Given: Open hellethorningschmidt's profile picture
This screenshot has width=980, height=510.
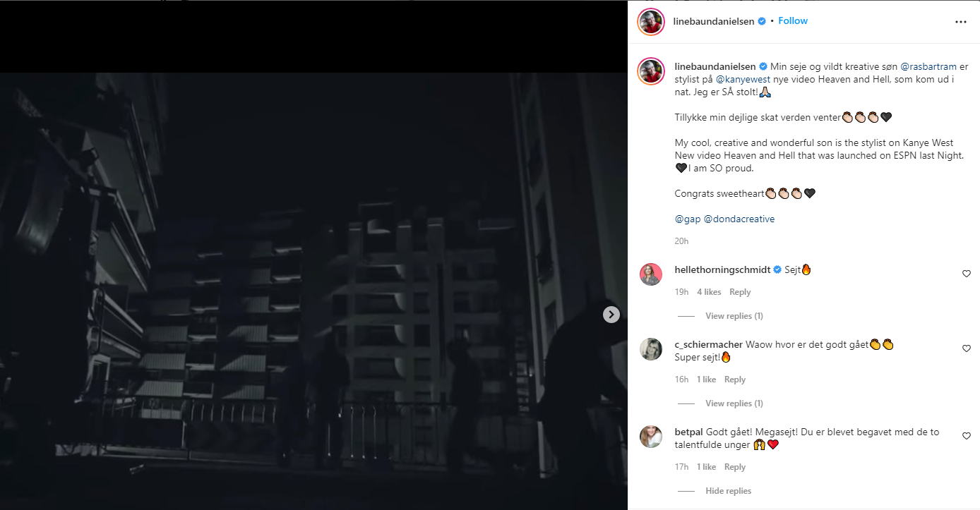Looking at the screenshot, I should pyautogui.click(x=650, y=274).
